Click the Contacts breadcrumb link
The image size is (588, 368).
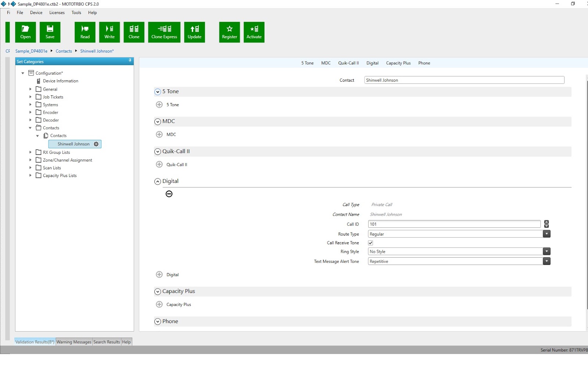64,51
